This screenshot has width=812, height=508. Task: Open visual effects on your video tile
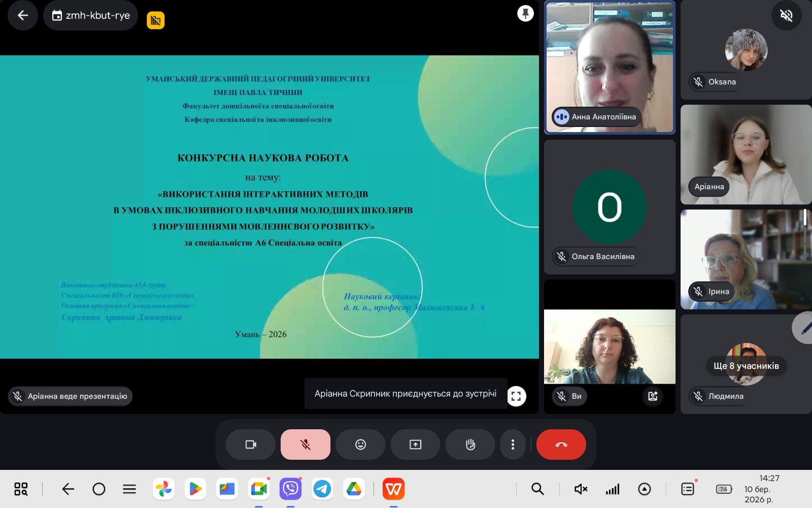tap(653, 396)
